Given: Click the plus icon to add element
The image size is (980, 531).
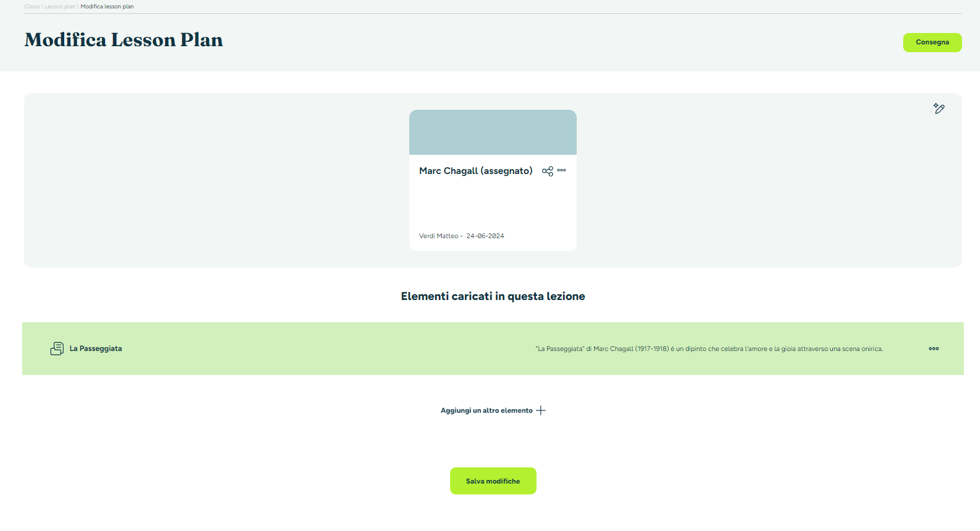Looking at the screenshot, I should pyautogui.click(x=541, y=410).
